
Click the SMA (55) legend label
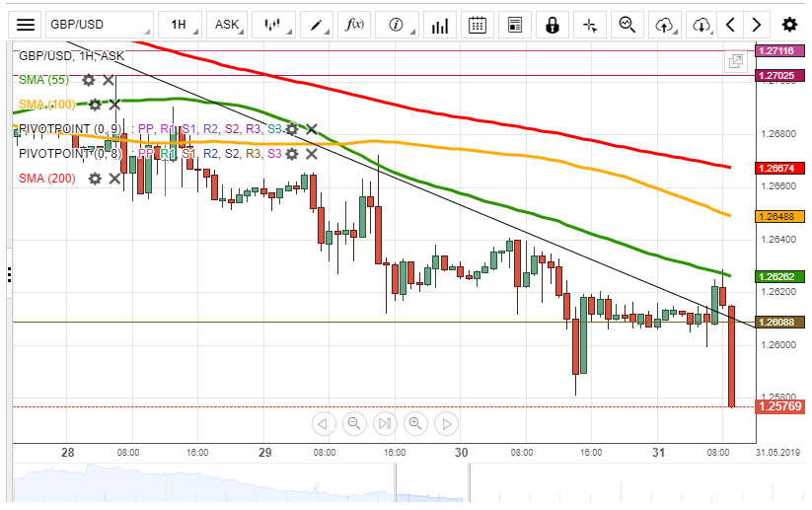pos(43,80)
